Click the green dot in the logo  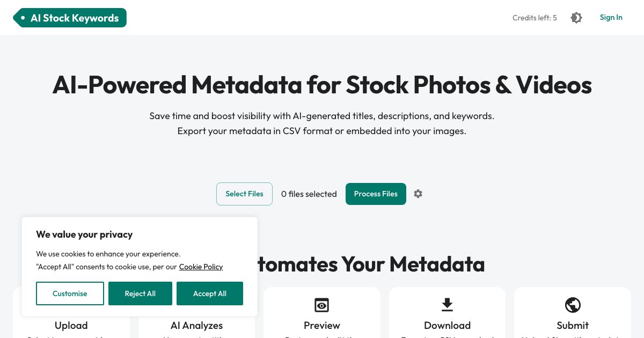tap(23, 17)
